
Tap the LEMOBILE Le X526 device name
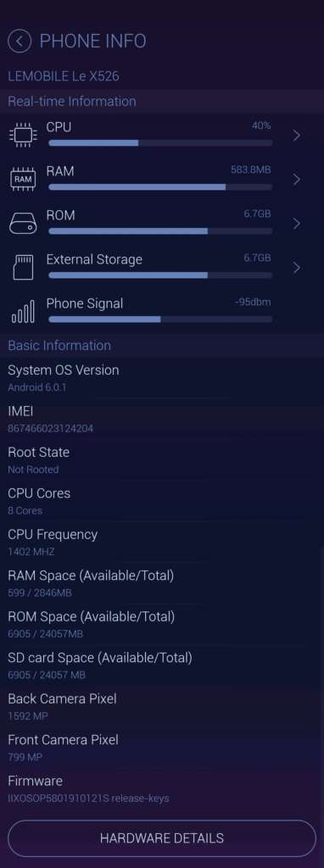[63, 76]
